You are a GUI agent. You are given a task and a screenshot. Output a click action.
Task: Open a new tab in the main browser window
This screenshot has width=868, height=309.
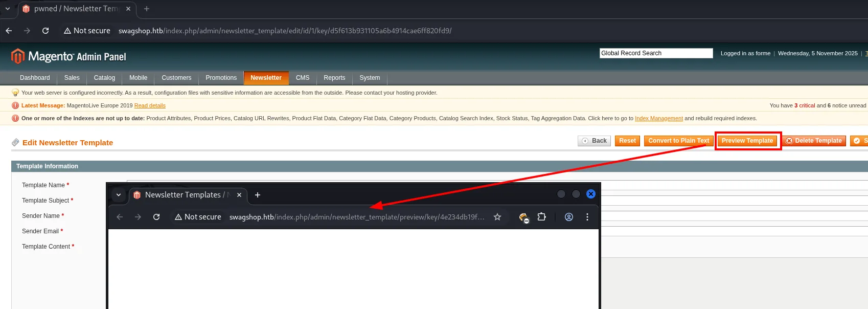pyautogui.click(x=147, y=9)
